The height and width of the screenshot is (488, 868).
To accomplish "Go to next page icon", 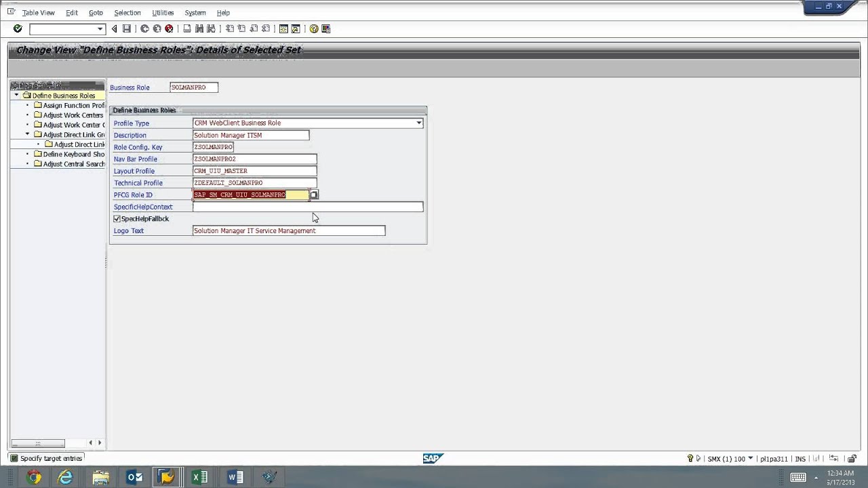I will pos(254,28).
